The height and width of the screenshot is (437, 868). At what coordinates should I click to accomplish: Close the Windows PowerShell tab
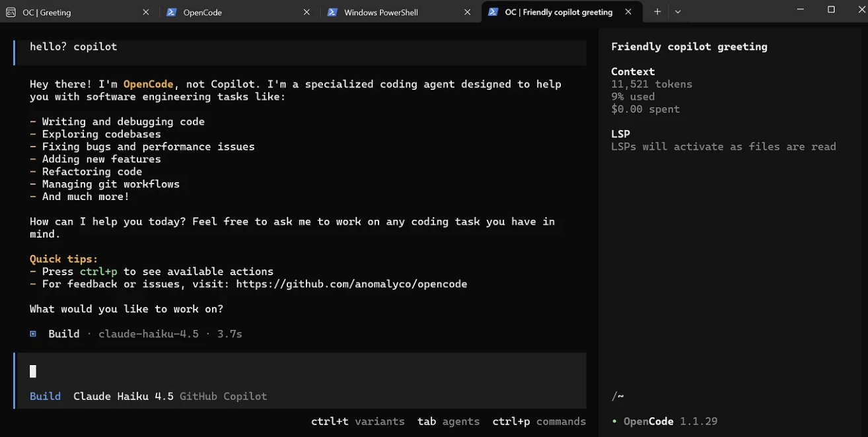[468, 12]
